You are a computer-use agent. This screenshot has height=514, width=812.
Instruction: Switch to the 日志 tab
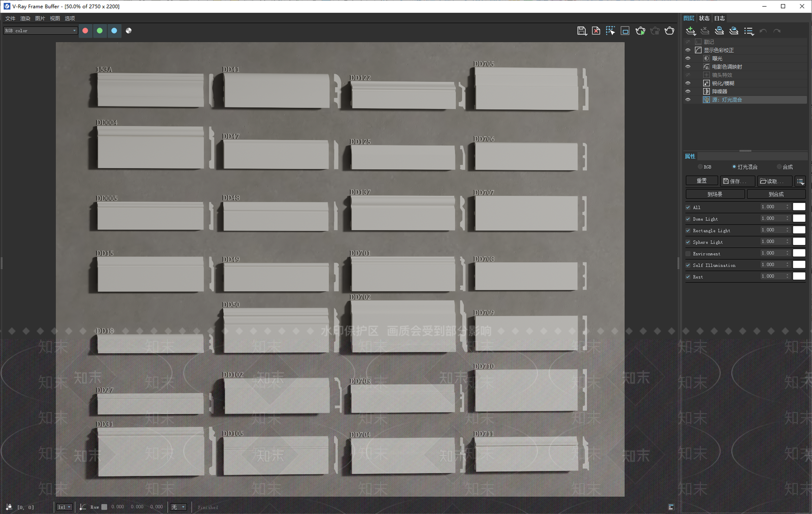coord(720,18)
